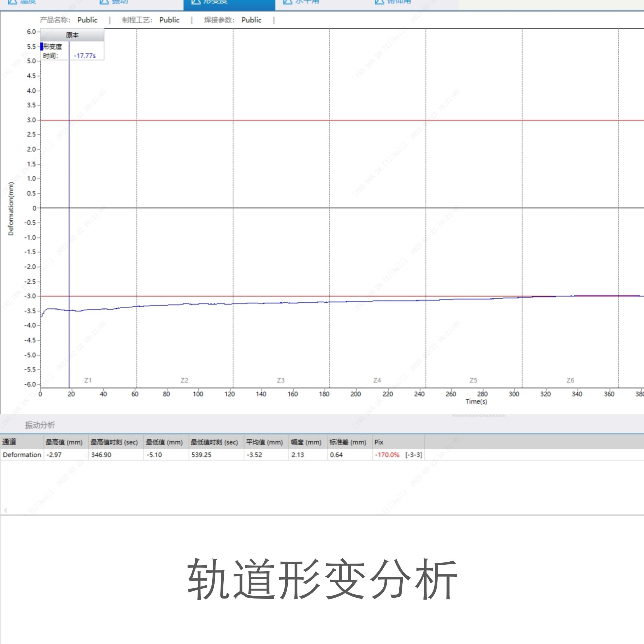Viewport: 644px width, 644px height.
Task: Click the blue 形变度 legend color marker
Action: pos(42,47)
